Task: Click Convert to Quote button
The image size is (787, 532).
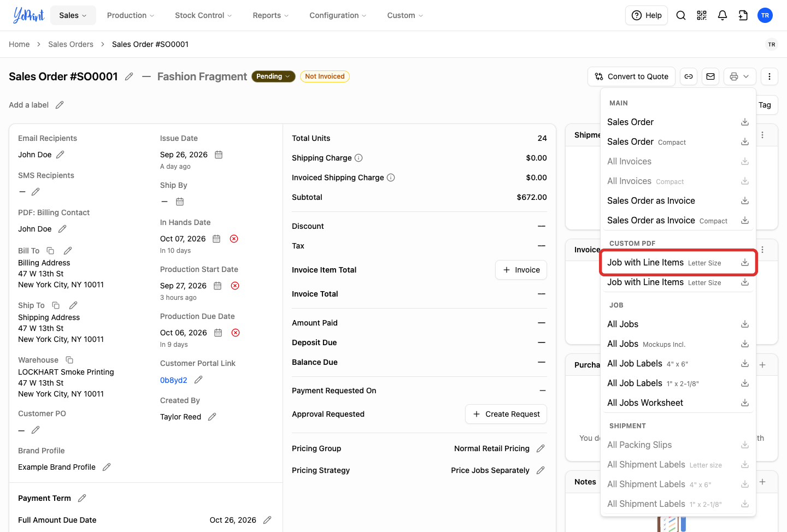Action: (x=631, y=76)
